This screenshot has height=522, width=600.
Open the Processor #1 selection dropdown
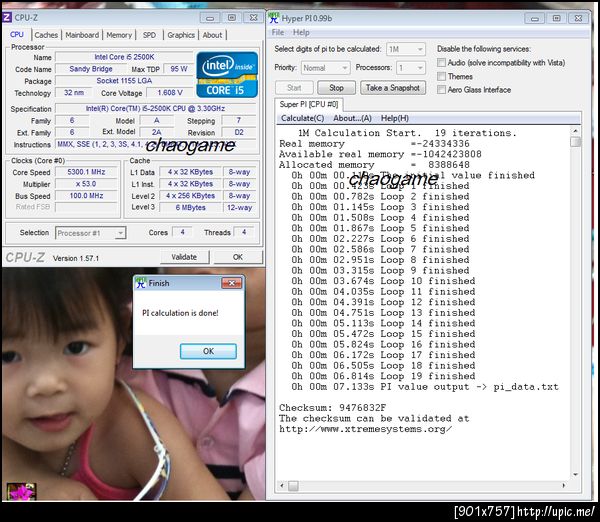91,233
